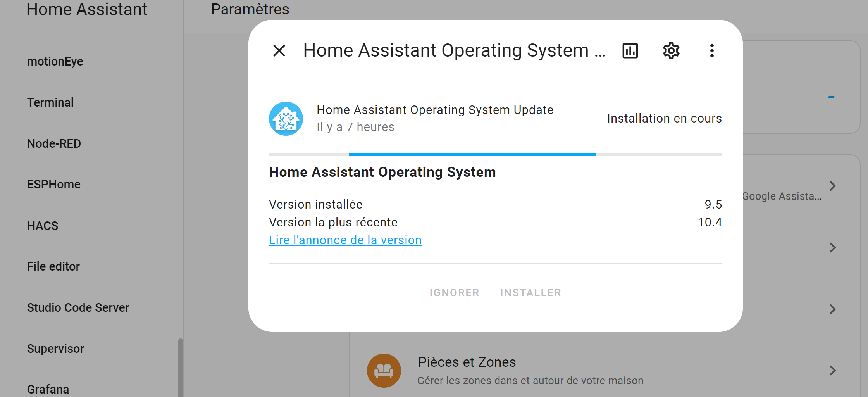Viewport: 868px width, 397px height.
Task: Open the entity history chart icon
Action: click(630, 50)
